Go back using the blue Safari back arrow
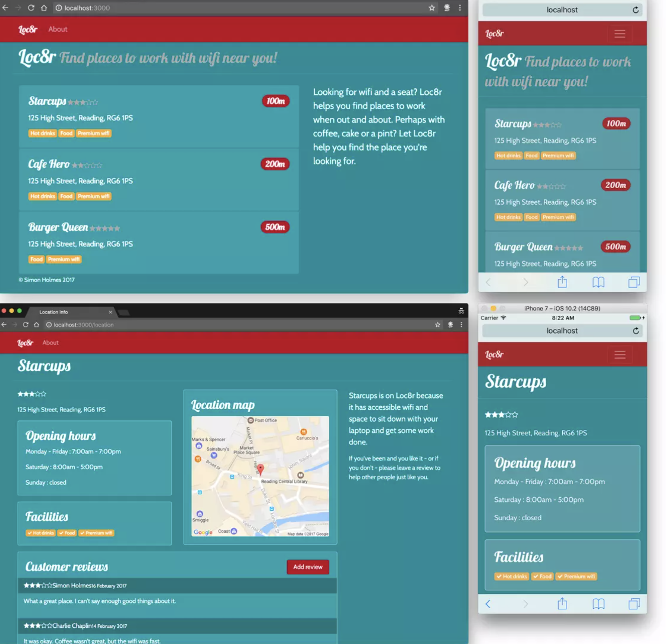The image size is (666, 644). click(x=488, y=604)
